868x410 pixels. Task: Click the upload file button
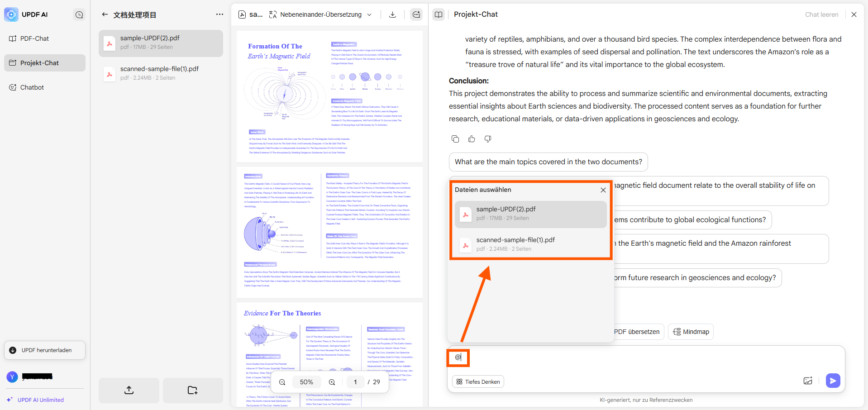pos(129,390)
